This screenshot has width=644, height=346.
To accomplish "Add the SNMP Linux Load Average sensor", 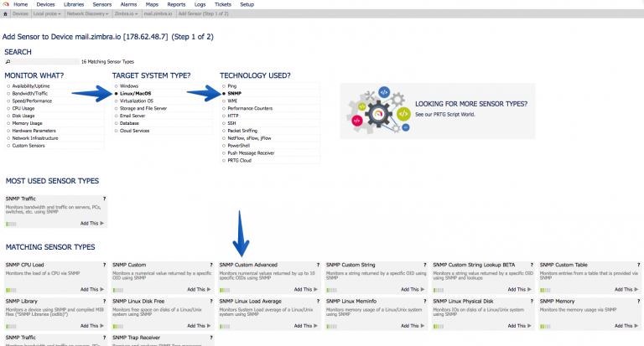I will pyautogui.click(x=305, y=326).
